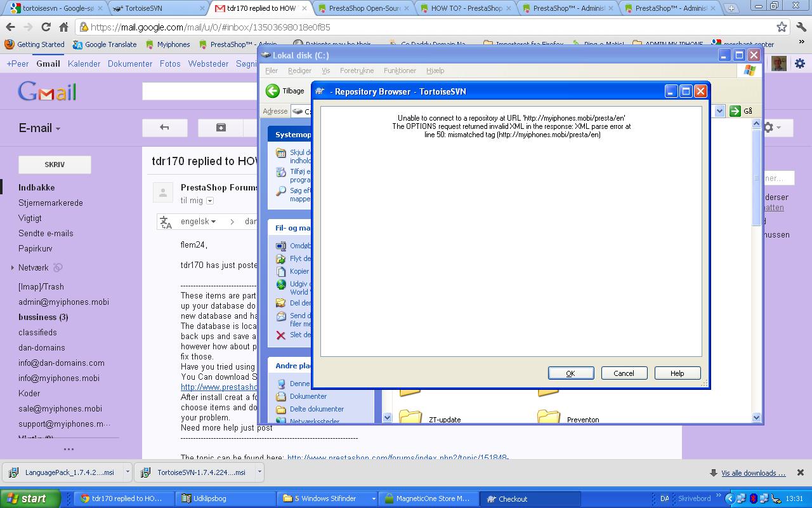Open LanguagePack_1.7.4.2 msi download
The image size is (812, 508).
click(x=63, y=472)
